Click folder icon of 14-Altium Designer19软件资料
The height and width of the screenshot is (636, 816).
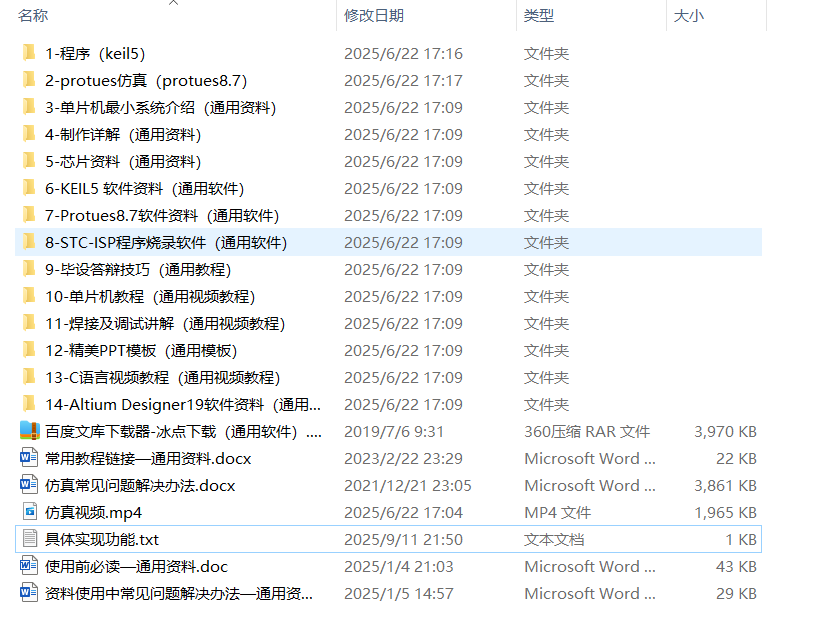click(29, 404)
